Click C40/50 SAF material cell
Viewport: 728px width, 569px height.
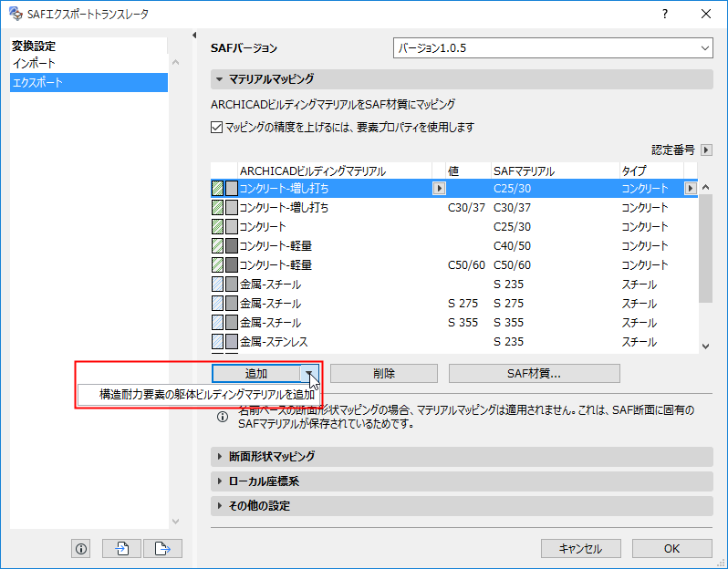[512, 245]
